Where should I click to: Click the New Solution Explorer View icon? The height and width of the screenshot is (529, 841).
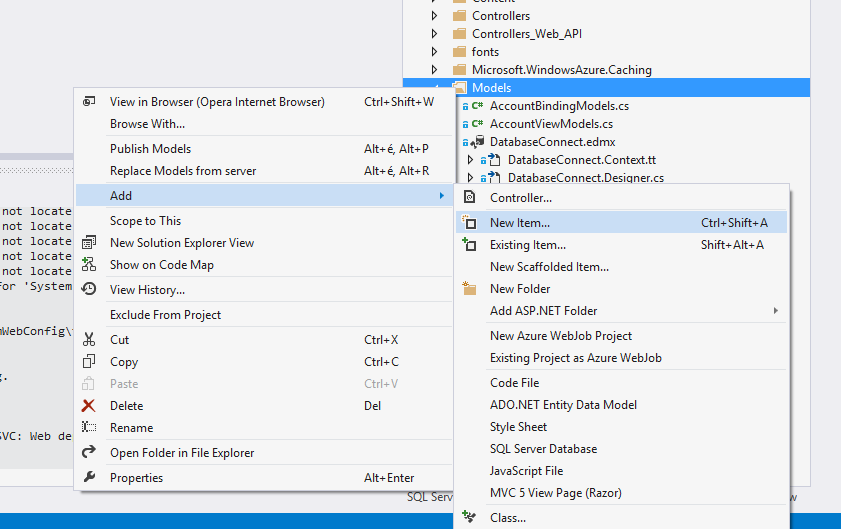pyautogui.click(x=89, y=243)
